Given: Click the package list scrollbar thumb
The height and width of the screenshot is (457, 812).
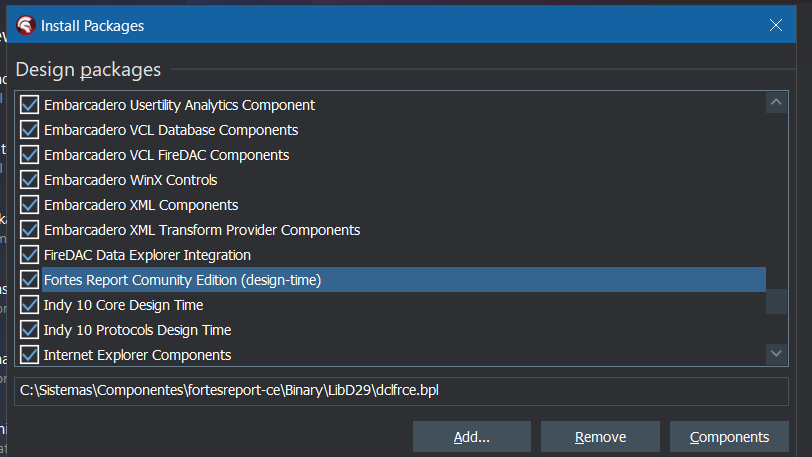Looking at the screenshot, I should point(776,302).
